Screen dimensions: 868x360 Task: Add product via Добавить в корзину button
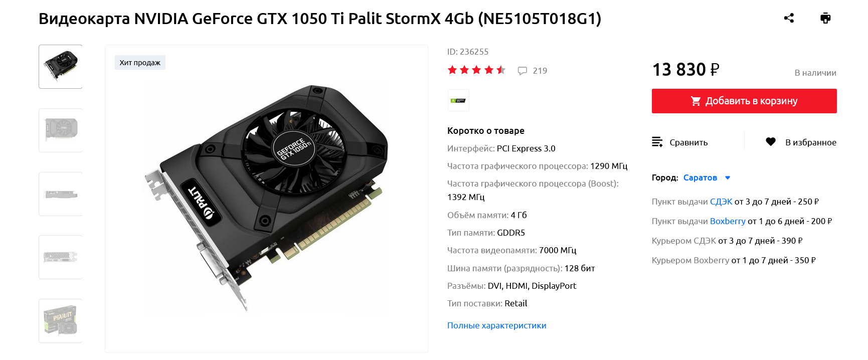tap(744, 101)
